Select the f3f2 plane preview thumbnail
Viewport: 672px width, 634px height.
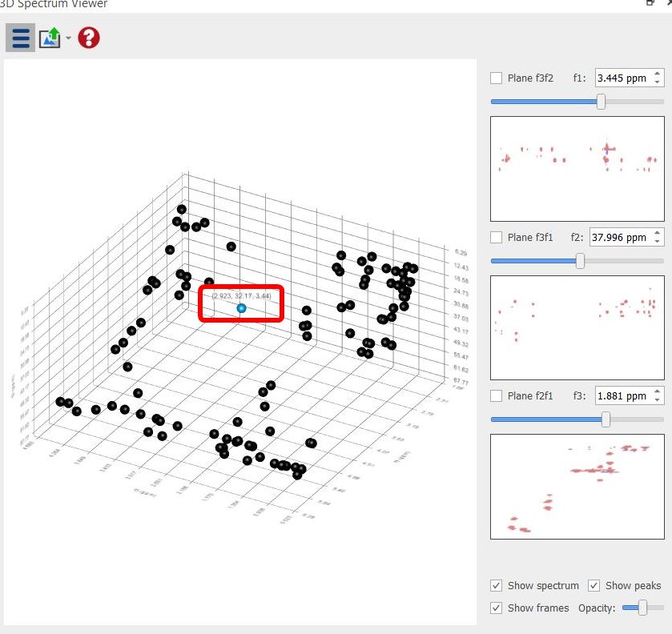click(577, 169)
